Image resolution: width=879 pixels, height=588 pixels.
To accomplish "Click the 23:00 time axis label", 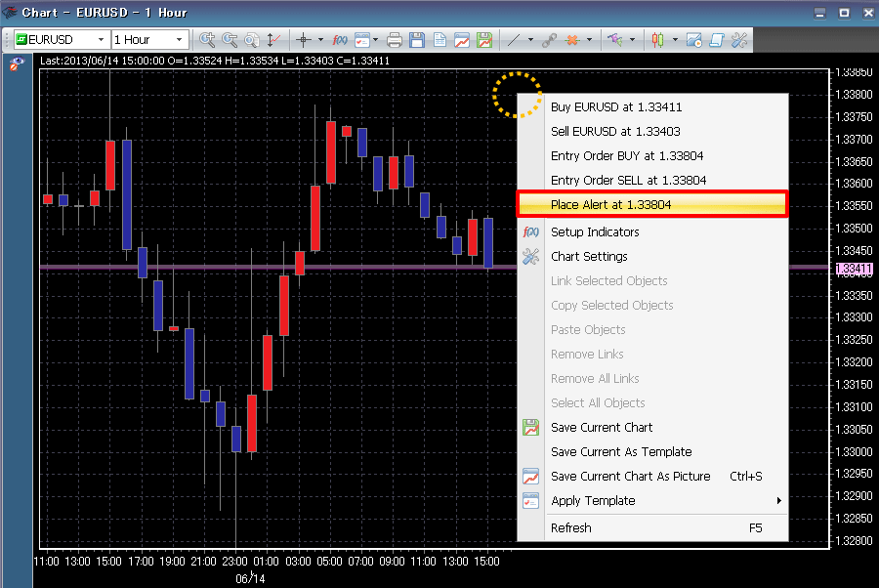I will click(234, 561).
